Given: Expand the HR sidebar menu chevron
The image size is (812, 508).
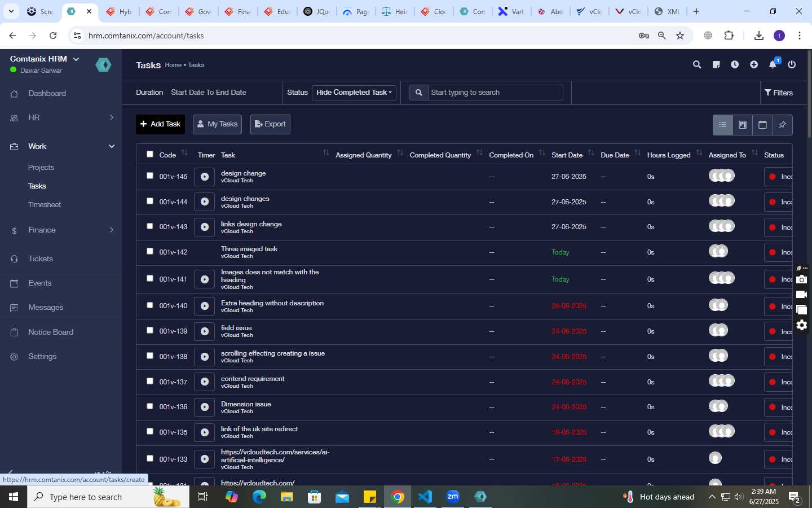Looking at the screenshot, I should click(111, 117).
